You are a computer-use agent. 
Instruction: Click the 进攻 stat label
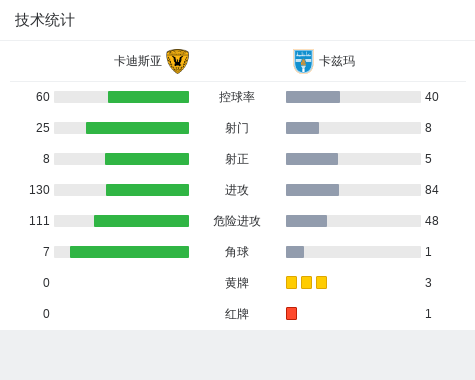click(237, 190)
